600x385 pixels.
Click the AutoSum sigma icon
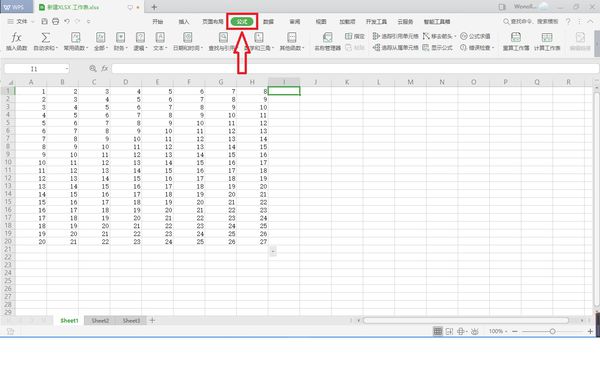45,38
